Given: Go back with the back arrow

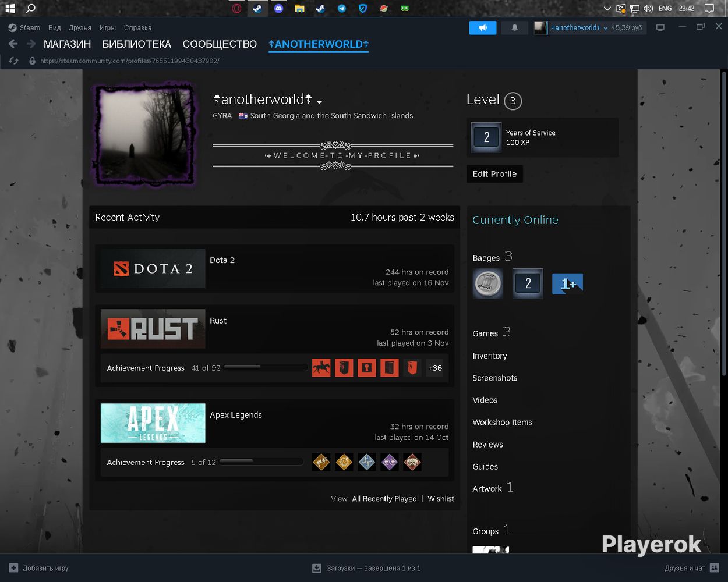Looking at the screenshot, I should (13, 44).
